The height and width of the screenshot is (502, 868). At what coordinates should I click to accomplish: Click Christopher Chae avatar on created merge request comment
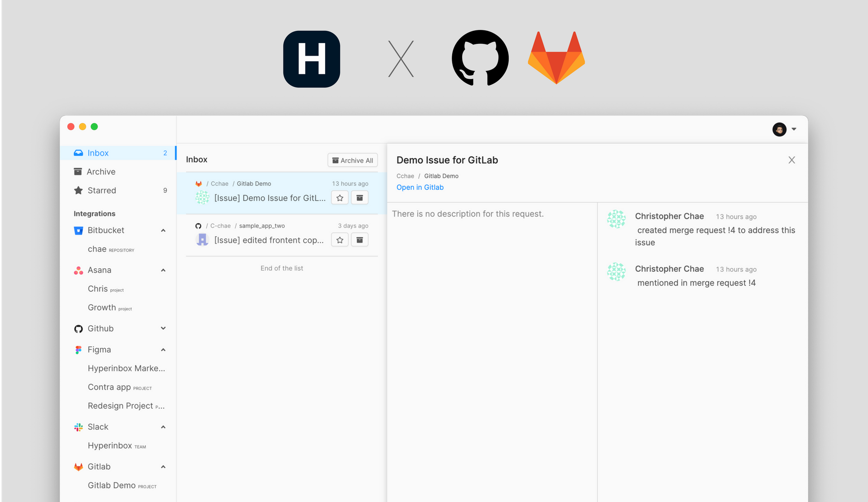pos(616,219)
